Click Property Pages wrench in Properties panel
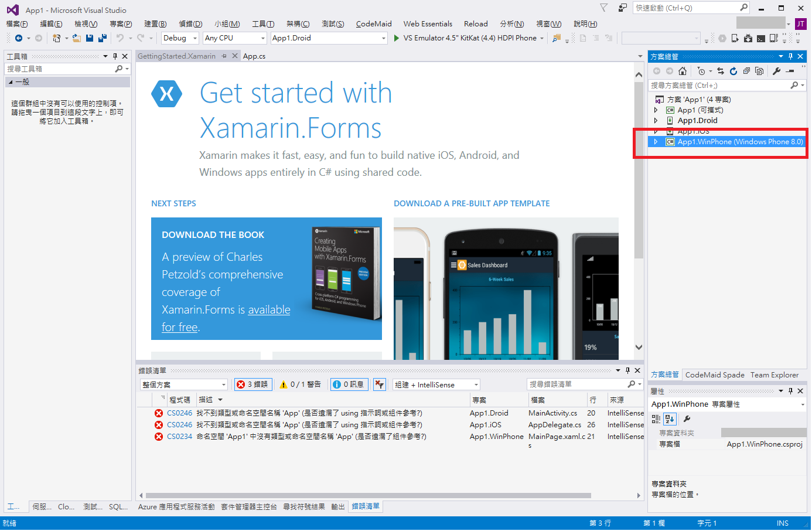 coord(687,418)
